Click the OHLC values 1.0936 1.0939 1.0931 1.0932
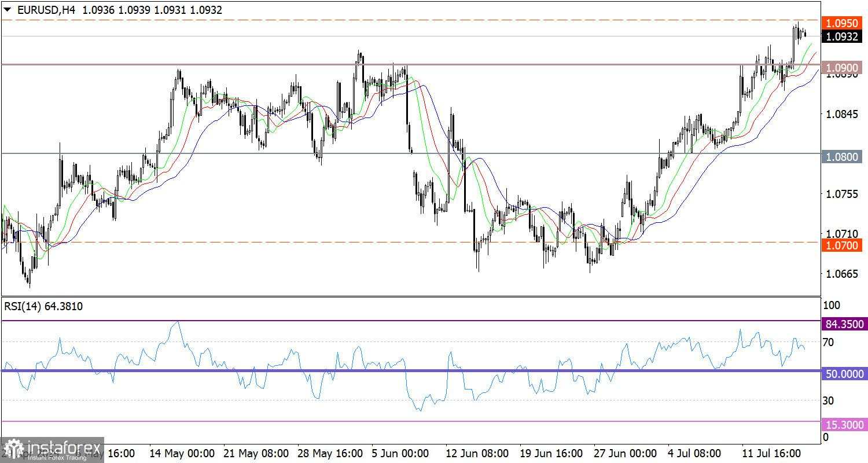The width and height of the screenshot is (868, 463). point(152,10)
